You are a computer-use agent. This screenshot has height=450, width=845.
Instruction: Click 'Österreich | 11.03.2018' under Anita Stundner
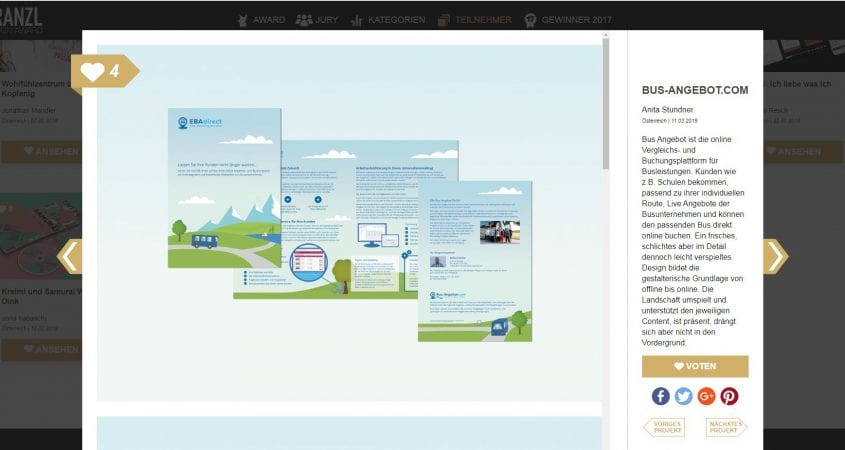click(669, 121)
